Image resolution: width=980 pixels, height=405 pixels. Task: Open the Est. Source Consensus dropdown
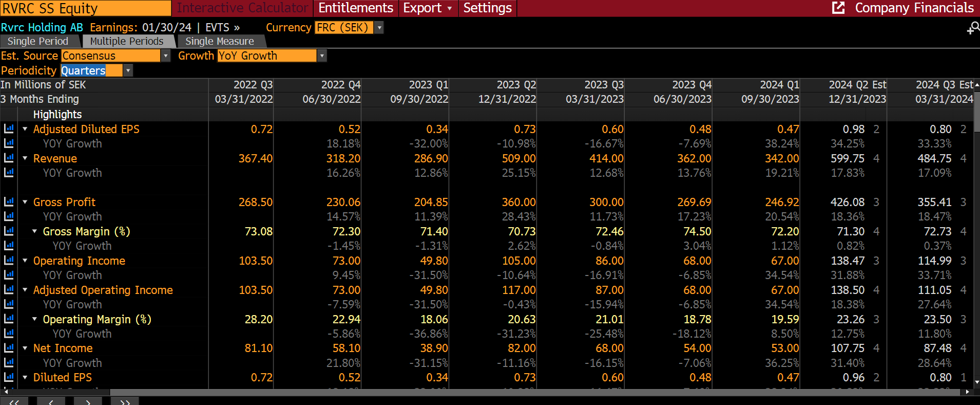pos(165,56)
